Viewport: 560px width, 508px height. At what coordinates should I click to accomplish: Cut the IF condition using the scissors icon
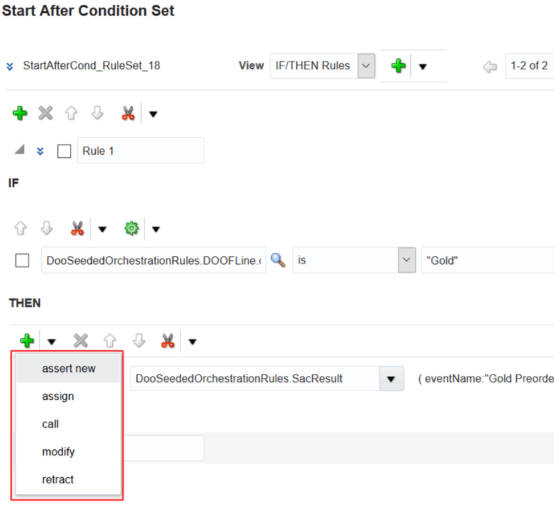point(77,228)
